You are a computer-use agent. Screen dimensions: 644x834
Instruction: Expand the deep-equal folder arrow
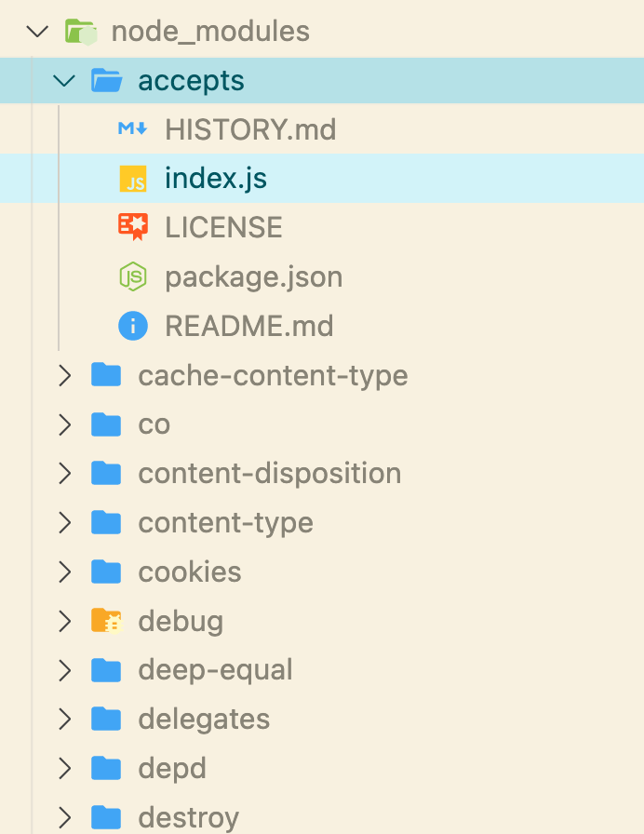coord(64,670)
